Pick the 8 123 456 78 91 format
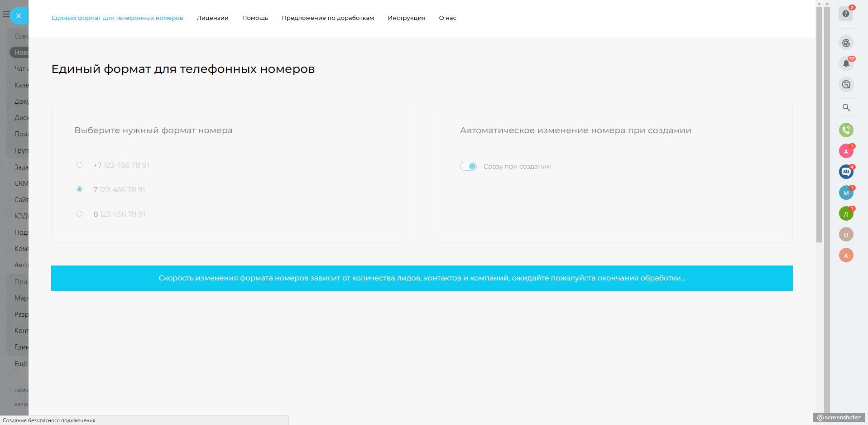Screen dimensions: 868x425 [x=80, y=214]
